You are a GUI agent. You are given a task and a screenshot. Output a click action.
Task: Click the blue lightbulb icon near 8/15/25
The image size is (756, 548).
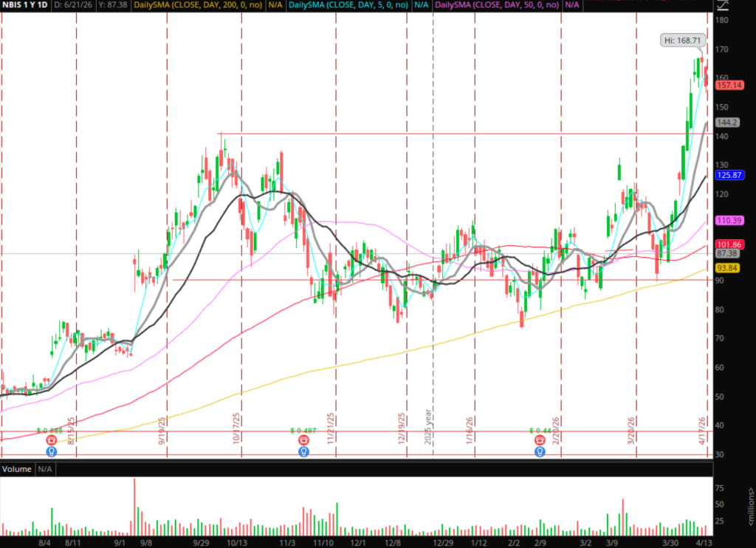52,451
